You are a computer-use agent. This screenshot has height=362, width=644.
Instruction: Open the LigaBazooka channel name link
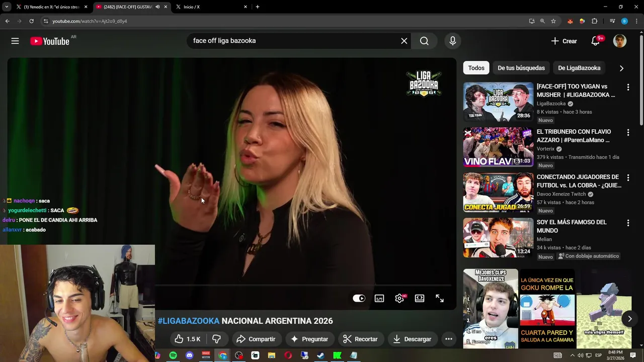pos(551,104)
